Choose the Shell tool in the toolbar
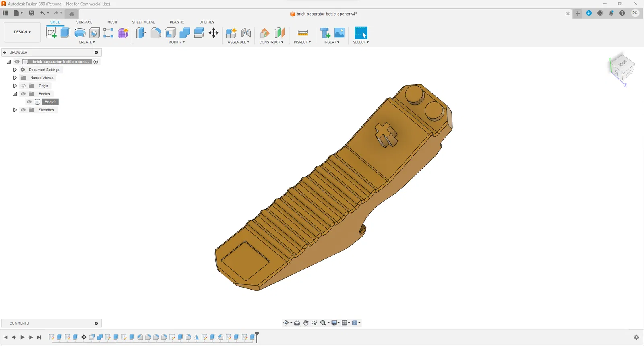The height and width of the screenshot is (346, 644). 170,33
